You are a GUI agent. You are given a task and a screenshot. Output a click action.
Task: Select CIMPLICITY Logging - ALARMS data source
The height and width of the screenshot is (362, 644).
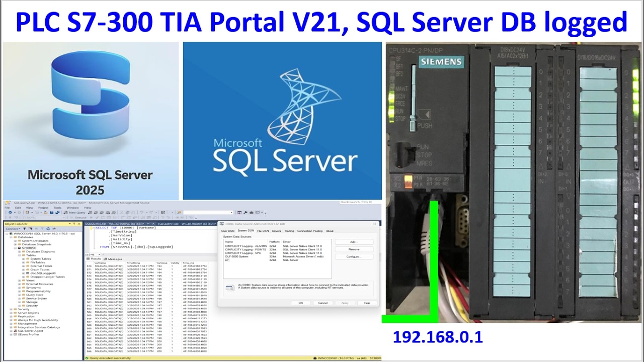click(277, 246)
